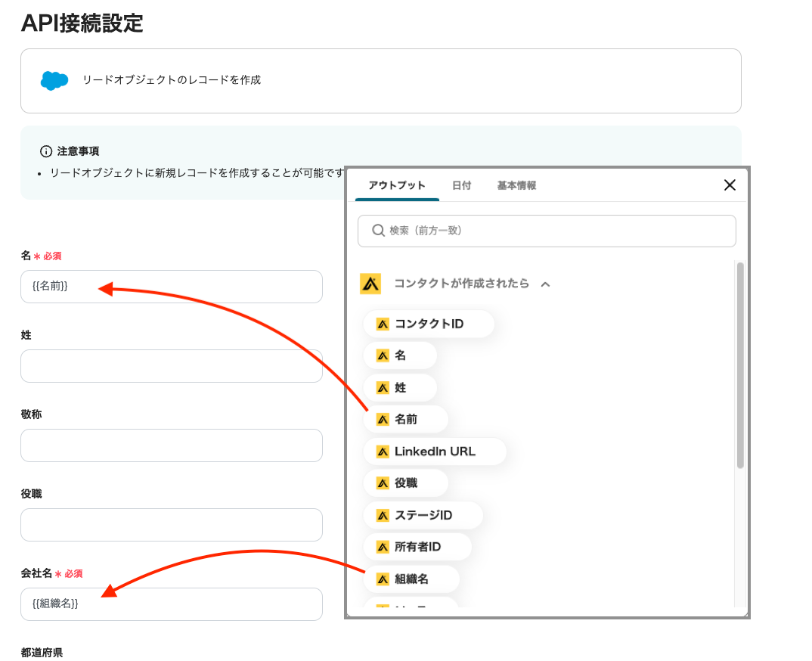Viewport: 812px width, 661px height.
Task: Click the empty 敬称 input field
Action: pos(172,445)
